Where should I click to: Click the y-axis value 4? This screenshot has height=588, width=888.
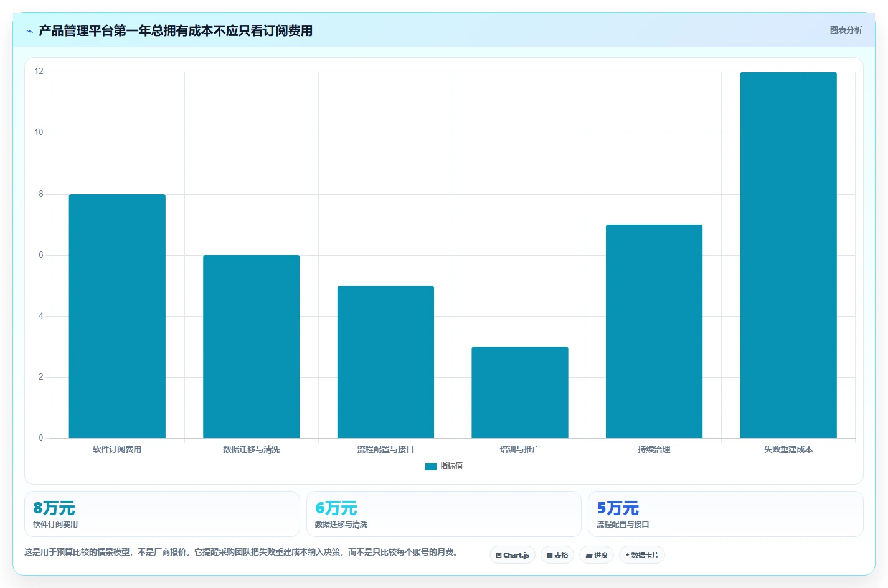[x=41, y=316]
